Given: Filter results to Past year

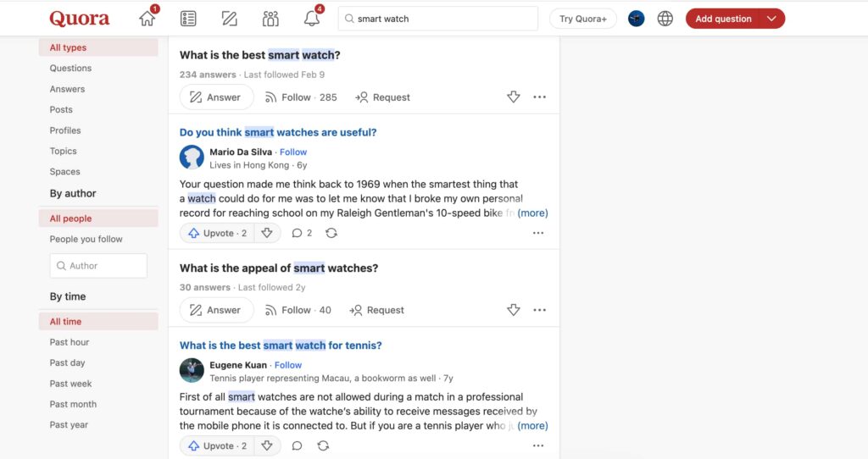Looking at the screenshot, I should point(98,425).
